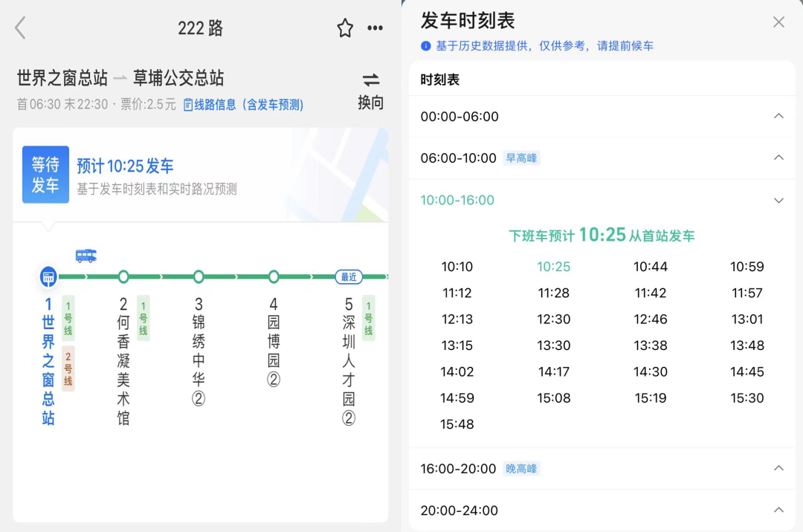
Task: Tap the bus icon above the route line
Action: tap(86, 256)
